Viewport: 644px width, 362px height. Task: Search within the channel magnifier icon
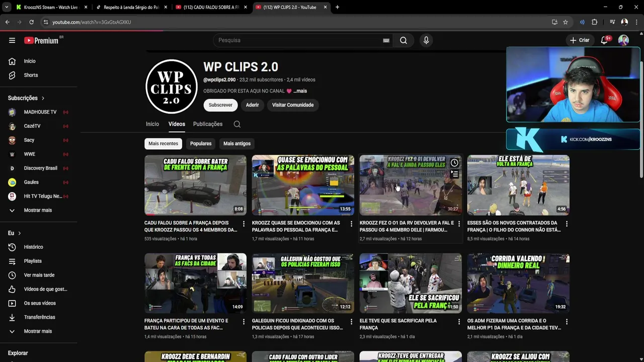237,124
